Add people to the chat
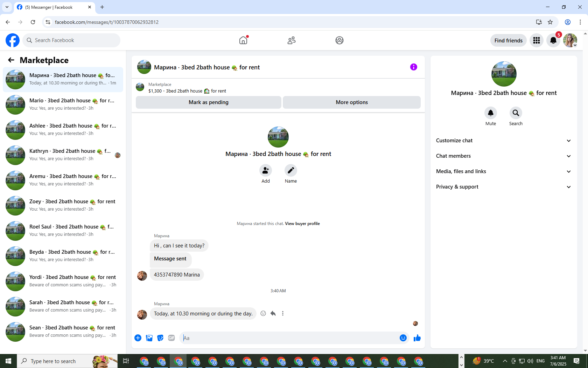588x368 pixels. [266, 170]
